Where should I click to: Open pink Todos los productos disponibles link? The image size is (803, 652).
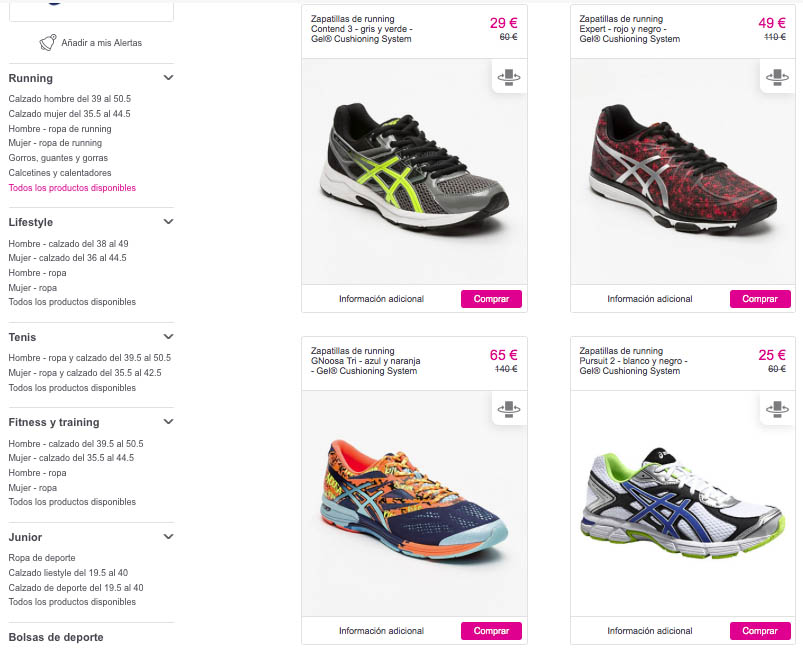click(72, 188)
